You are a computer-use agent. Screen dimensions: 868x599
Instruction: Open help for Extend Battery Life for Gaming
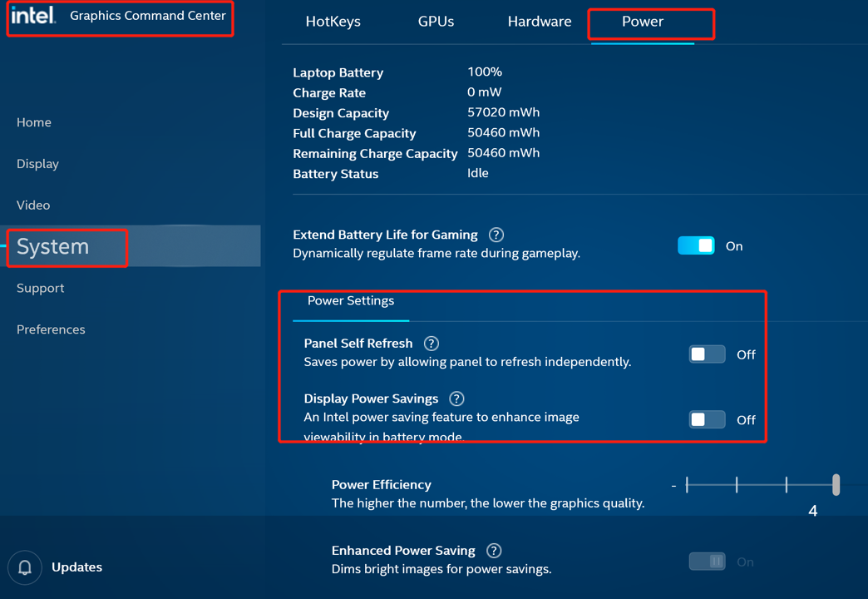[496, 235]
